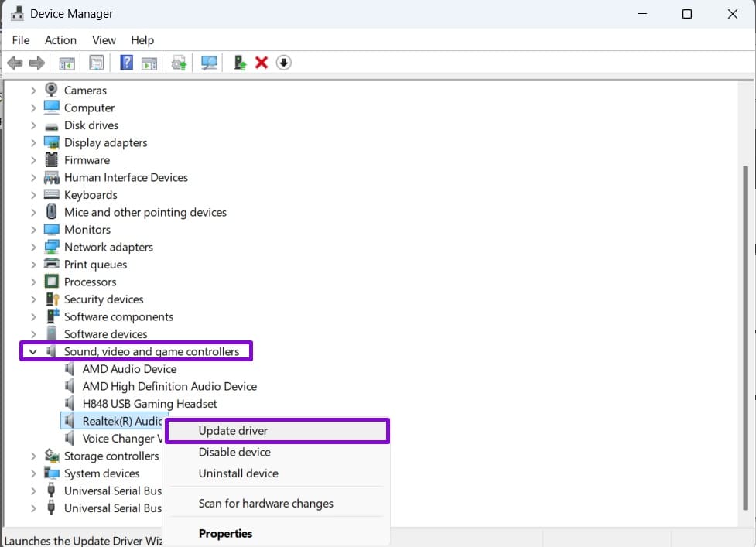Click the Cameras category icon
Viewport: 756px width, 547px height.
click(51, 90)
